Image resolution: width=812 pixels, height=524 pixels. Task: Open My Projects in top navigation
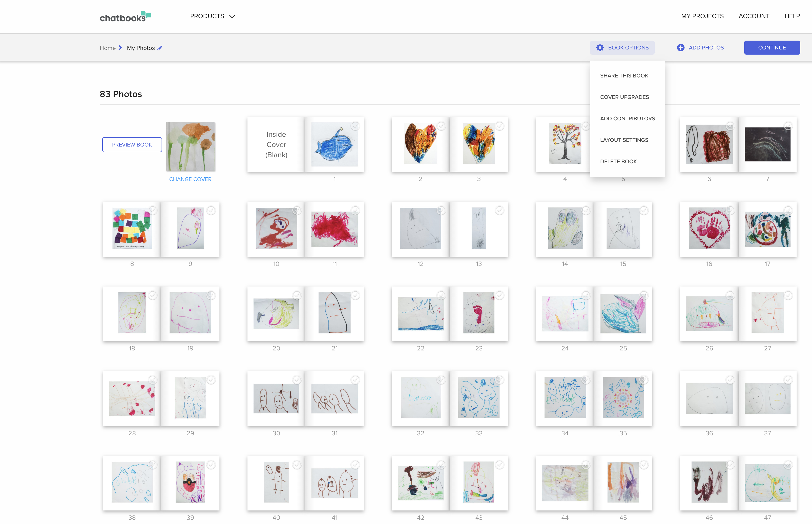(x=702, y=16)
